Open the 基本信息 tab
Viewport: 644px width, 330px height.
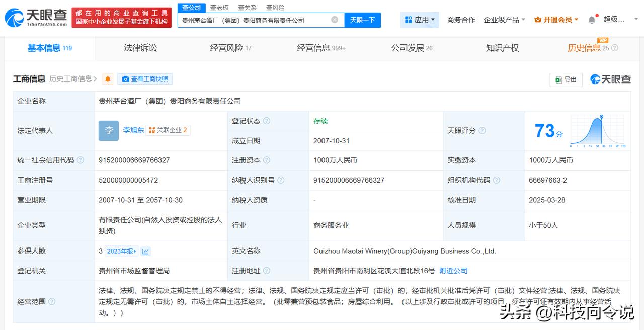tap(50, 48)
